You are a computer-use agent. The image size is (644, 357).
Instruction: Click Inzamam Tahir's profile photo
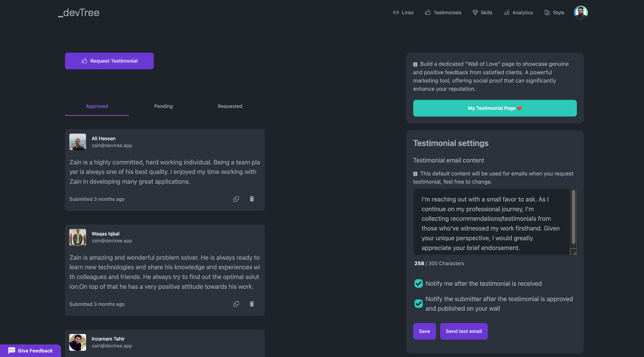pyautogui.click(x=78, y=342)
